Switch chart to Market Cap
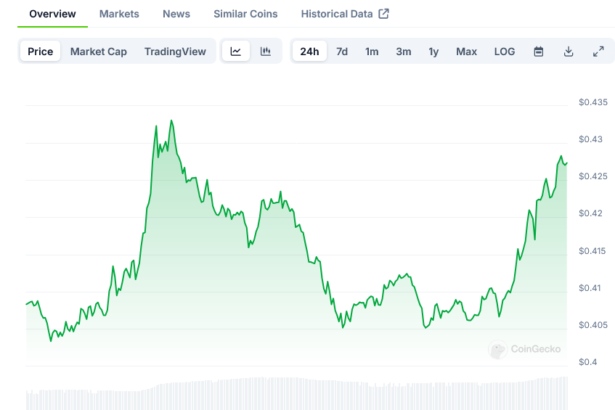 coord(98,52)
